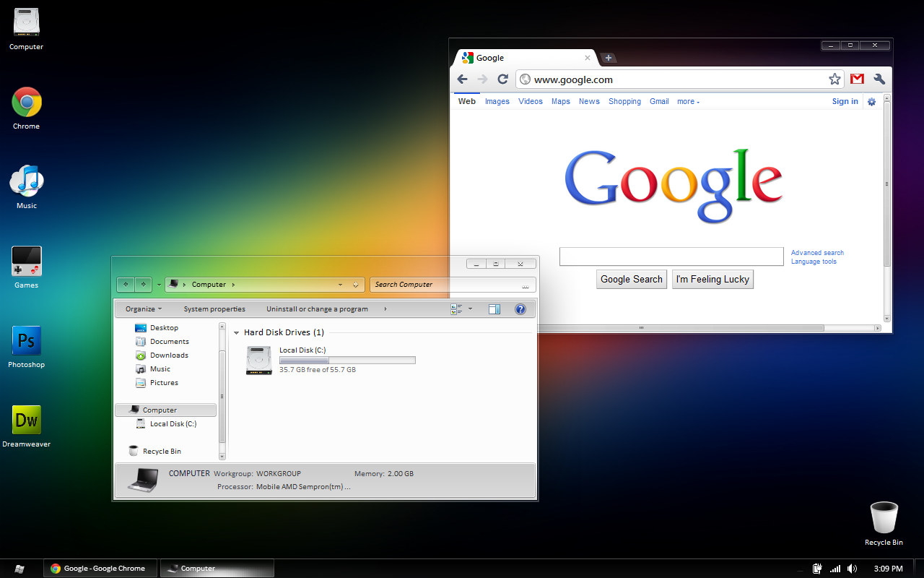This screenshot has height=578, width=924.
Task: Open Google settings gear icon
Action: pyautogui.click(x=871, y=102)
